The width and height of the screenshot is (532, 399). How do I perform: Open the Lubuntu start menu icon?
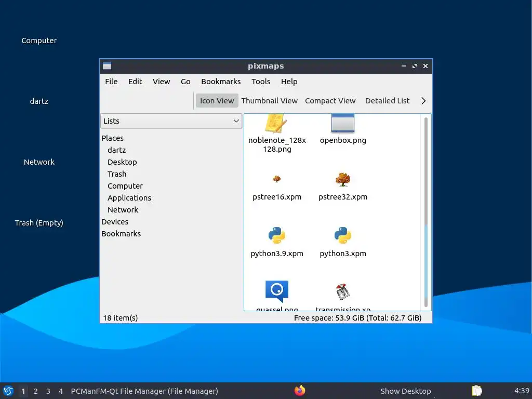click(x=8, y=391)
